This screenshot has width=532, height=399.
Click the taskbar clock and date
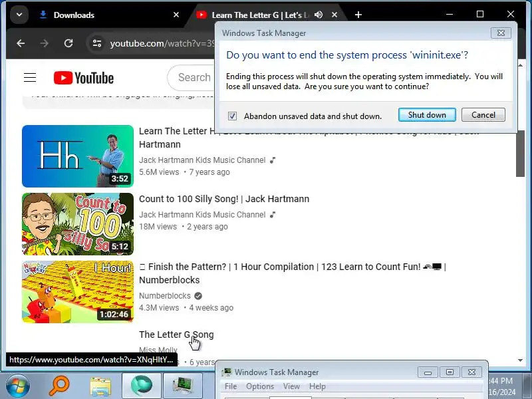pyautogui.click(x=502, y=386)
